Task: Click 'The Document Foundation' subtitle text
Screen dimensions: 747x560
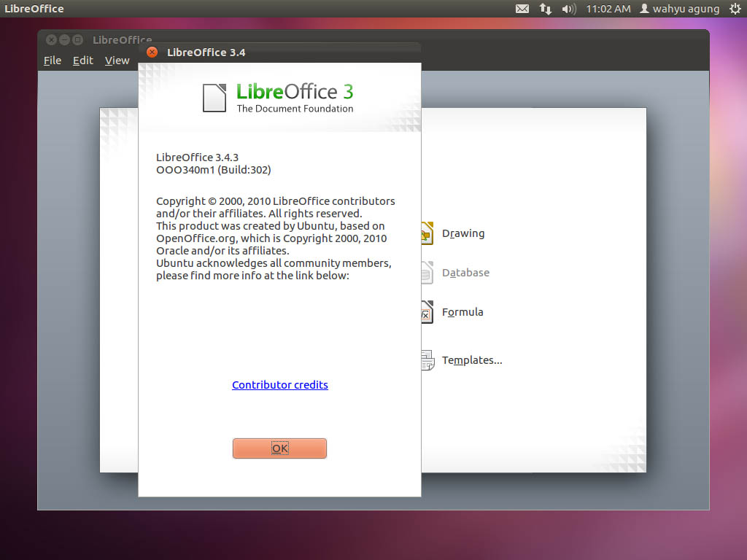Action: click(x=295, y=109)
